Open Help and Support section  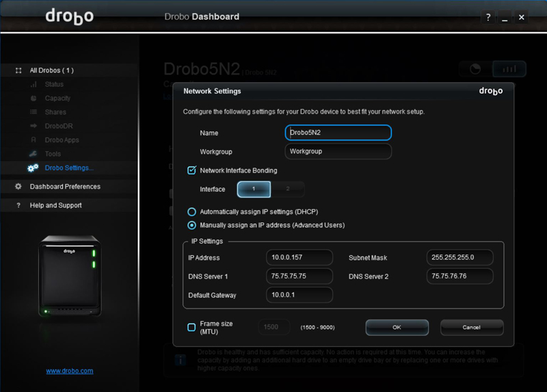55,205
